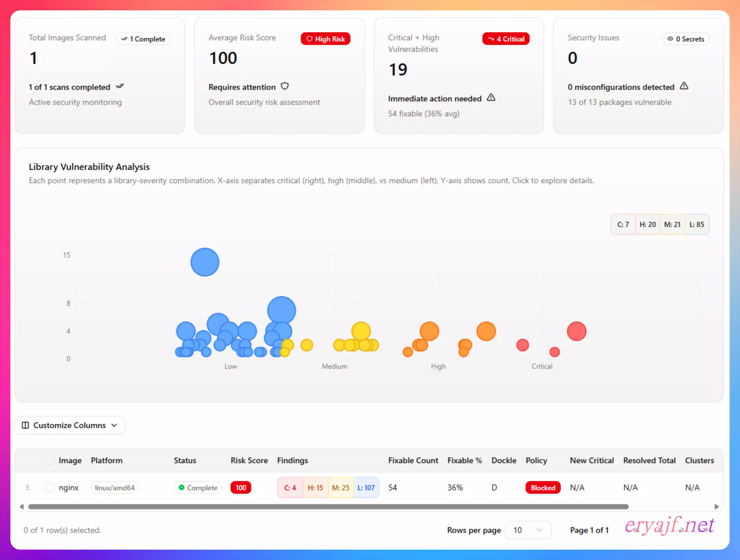Viewport: 740px width, 560px height.
Task: Click the Risk Score column header
Action: point(249,460)
